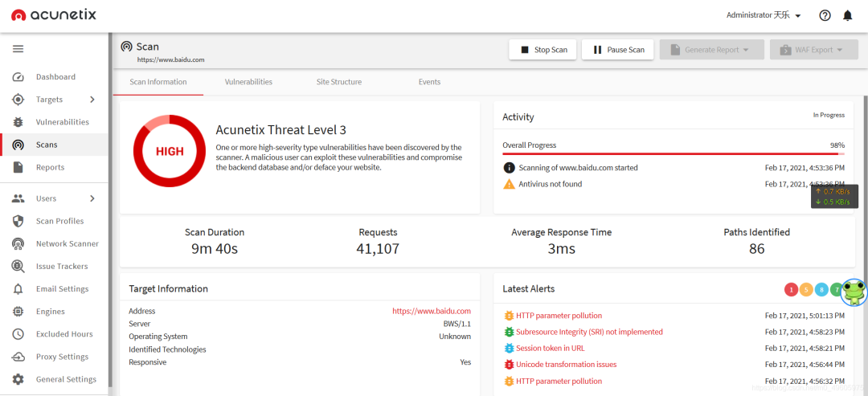Click the In Progress status label
868x396 pixels.
point(829,115)
